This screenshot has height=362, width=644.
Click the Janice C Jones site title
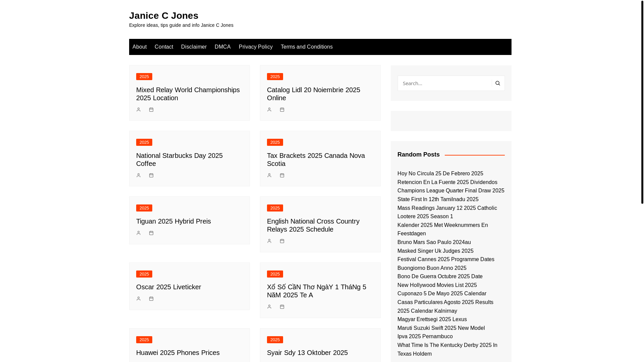click(164, 16)
